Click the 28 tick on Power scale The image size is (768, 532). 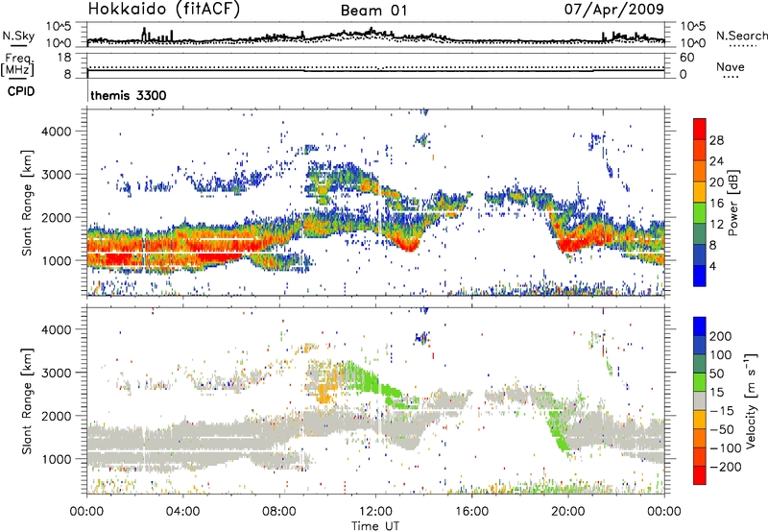[716, 140]
